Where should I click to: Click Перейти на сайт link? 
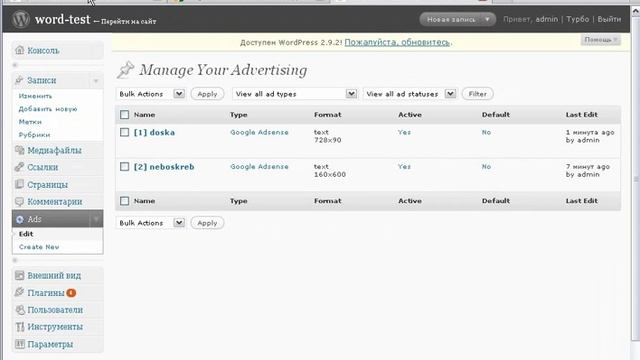click(128, 21)
